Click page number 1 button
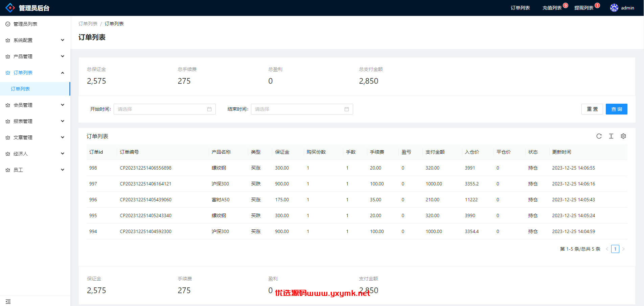 615,249
